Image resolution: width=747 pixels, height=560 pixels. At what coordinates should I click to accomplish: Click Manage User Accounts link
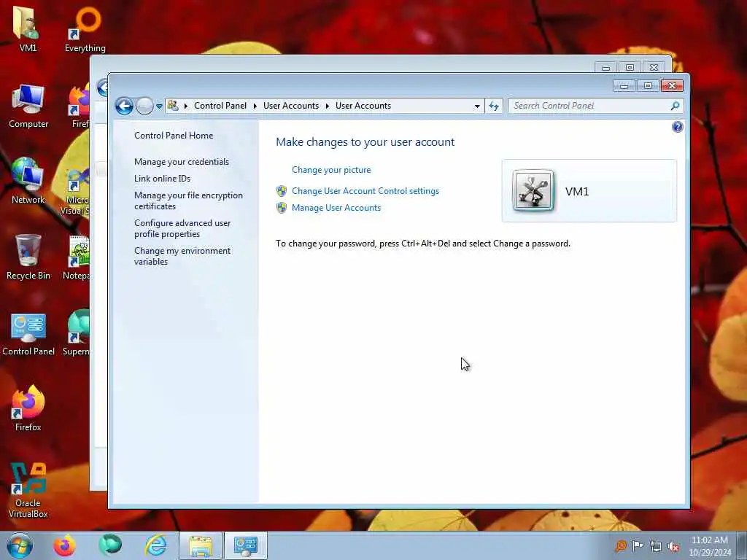pyautogui.click(x=336, y=208)
